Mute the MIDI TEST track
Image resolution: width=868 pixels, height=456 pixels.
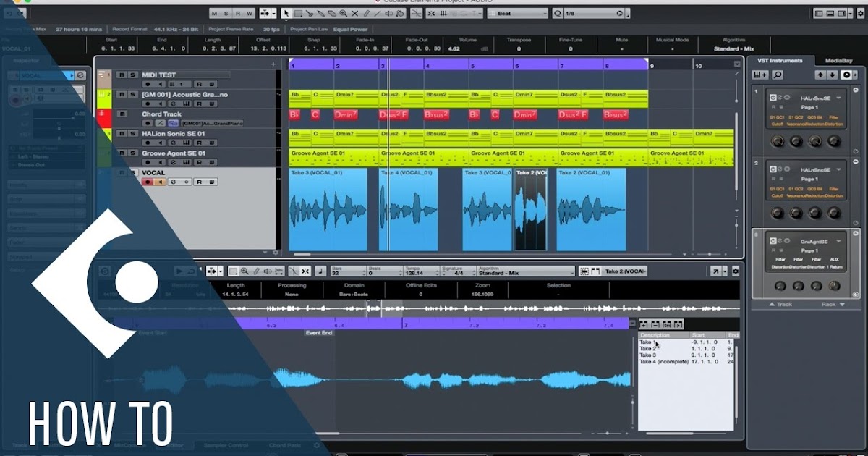(x=121, y=75)
